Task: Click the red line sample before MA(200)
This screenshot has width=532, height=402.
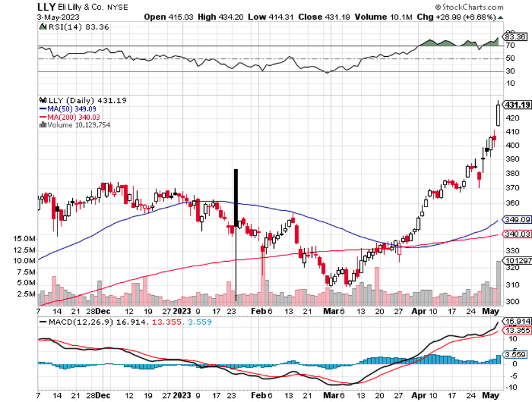Action: tap(43, 117)
